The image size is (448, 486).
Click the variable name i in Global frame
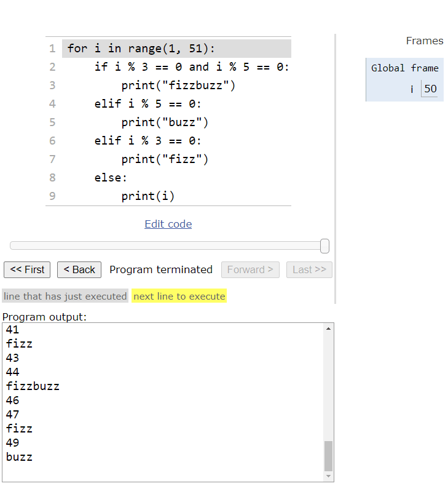click(412, 89)
